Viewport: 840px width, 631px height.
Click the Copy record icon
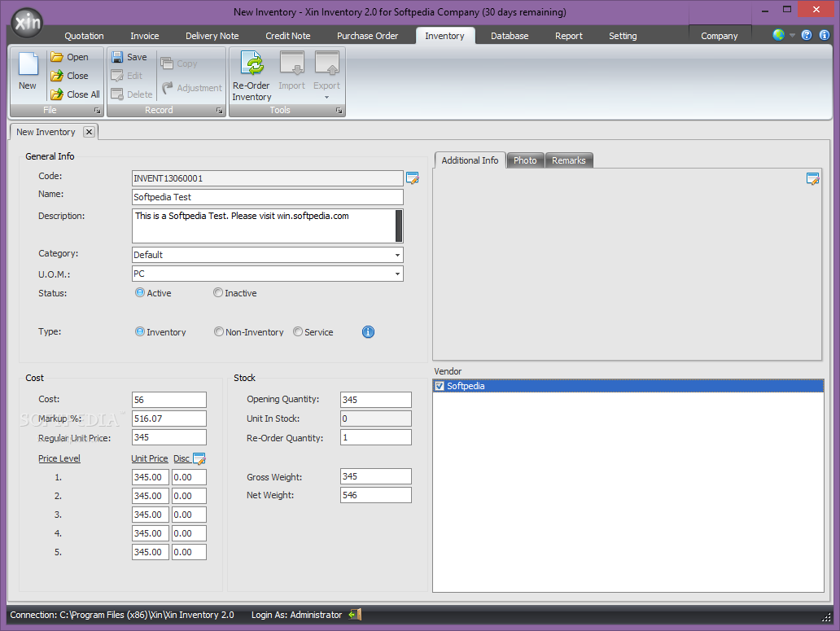(x=167, y=64)
